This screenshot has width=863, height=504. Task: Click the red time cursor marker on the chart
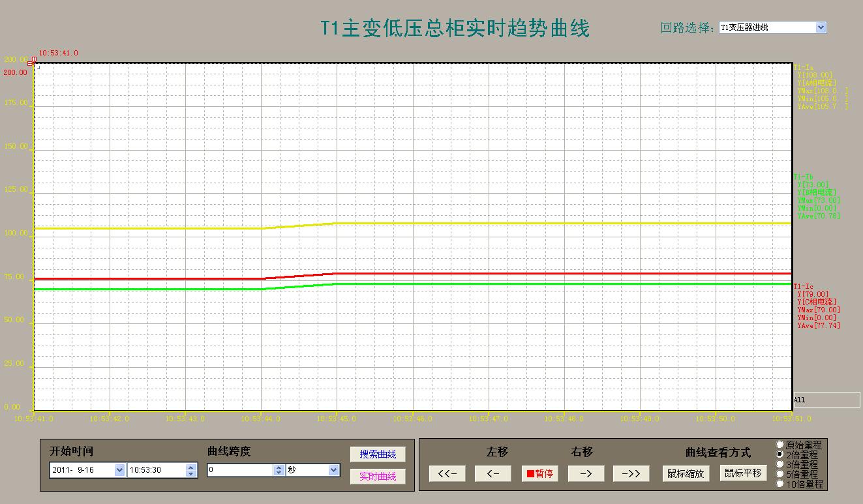click(x=33, y=61)
